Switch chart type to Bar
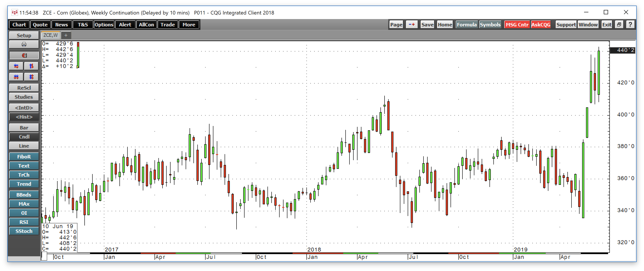 coord(24,127)
